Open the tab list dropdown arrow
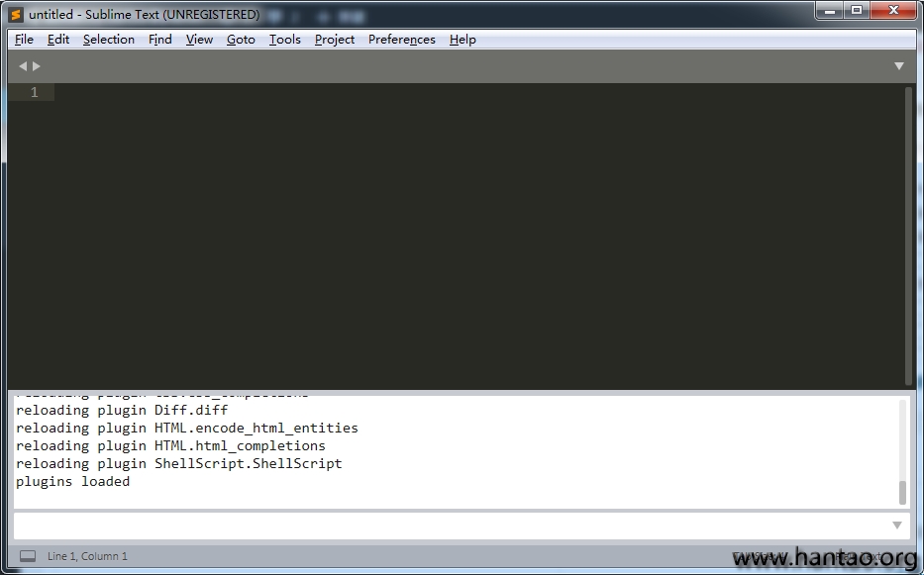This screenshot has width=924, height=575. point(898,66)
